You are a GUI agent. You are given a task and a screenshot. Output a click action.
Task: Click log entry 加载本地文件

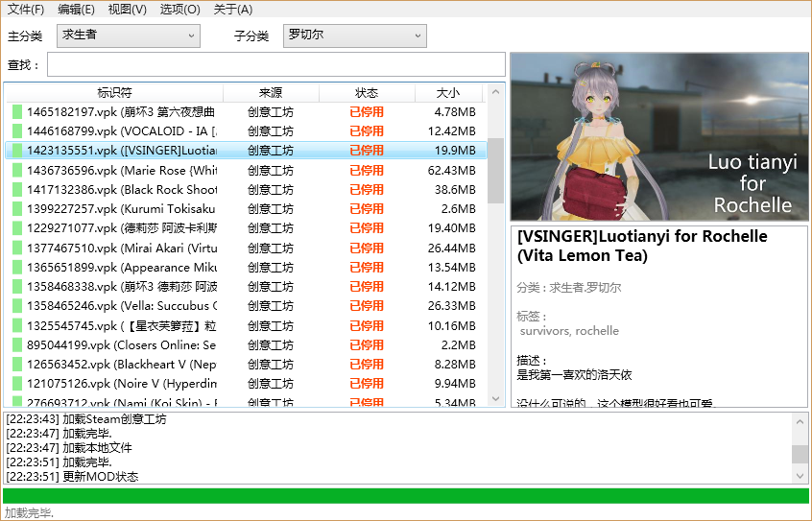click(69, 447)
